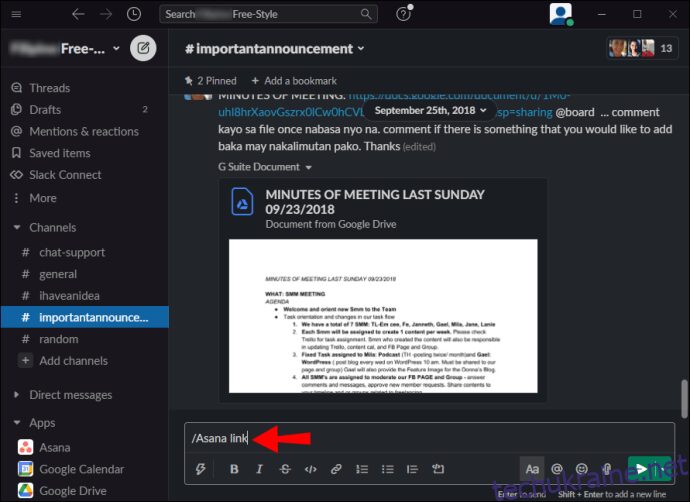Open the hamburger menu icon
This screenshot has height=502, width=690.
click(x=16, y=14)
